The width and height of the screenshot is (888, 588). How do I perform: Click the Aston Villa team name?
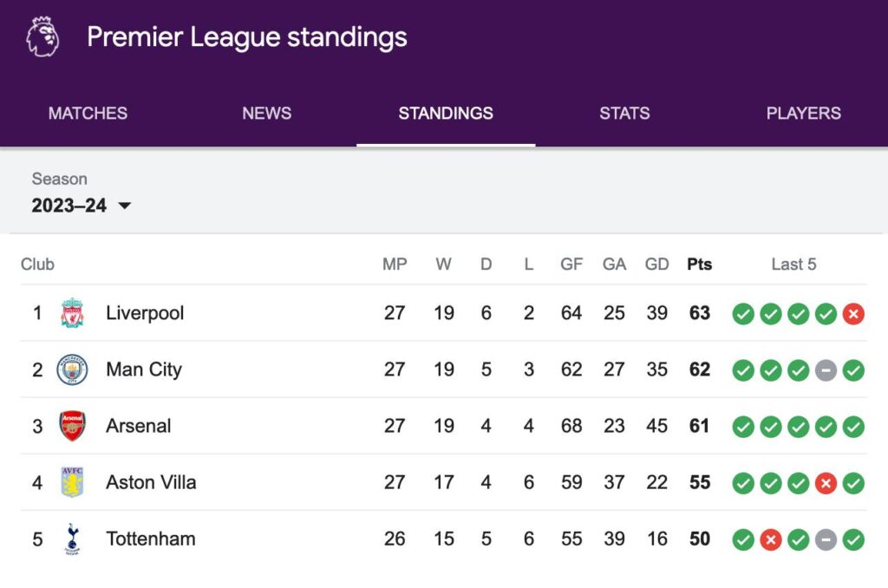click(x=151, y=482)
